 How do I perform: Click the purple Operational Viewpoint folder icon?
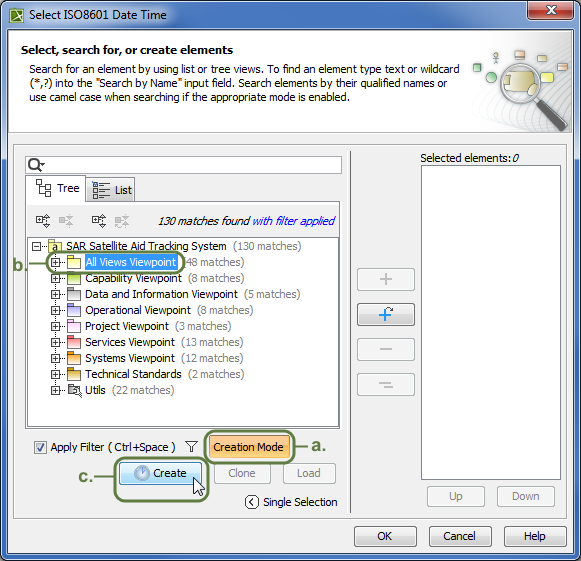click(74, 310)
